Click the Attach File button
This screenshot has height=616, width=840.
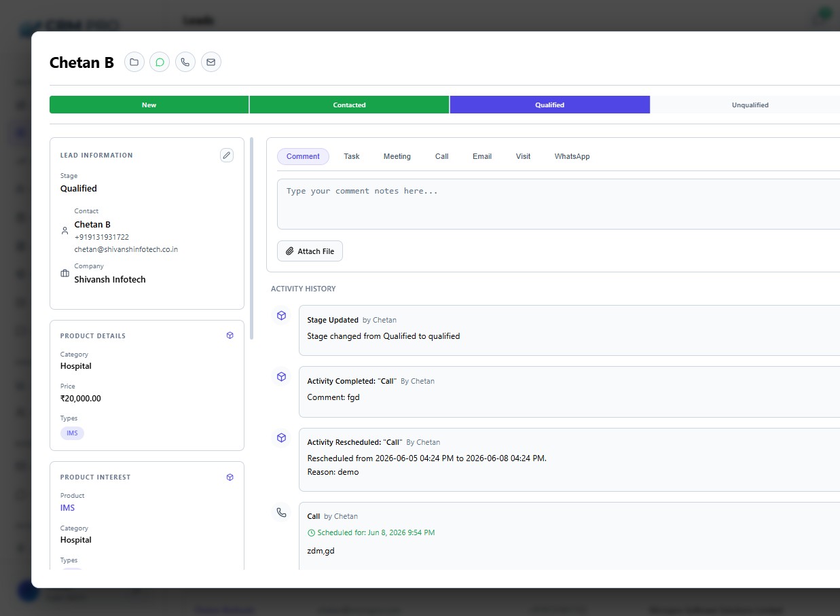pyautogui.click(x=310, y=251)
